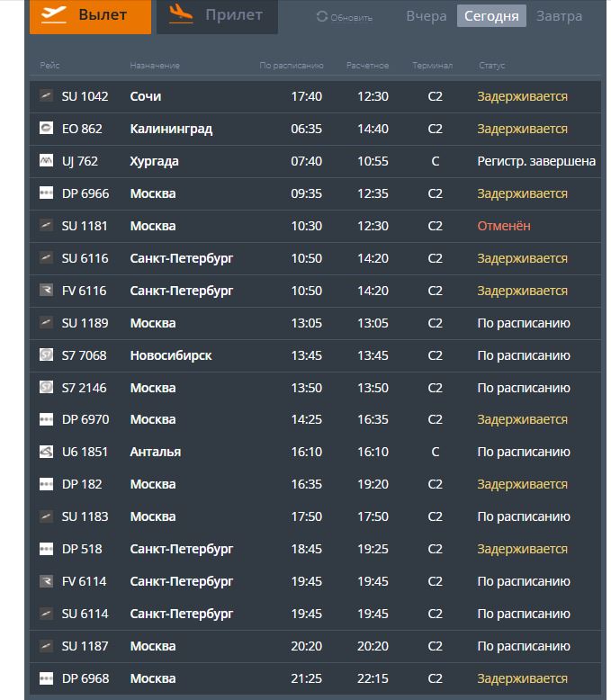Screen dimensions: 611x700
Task: Click the Рейс column header
Action: (x=49, y=65)
